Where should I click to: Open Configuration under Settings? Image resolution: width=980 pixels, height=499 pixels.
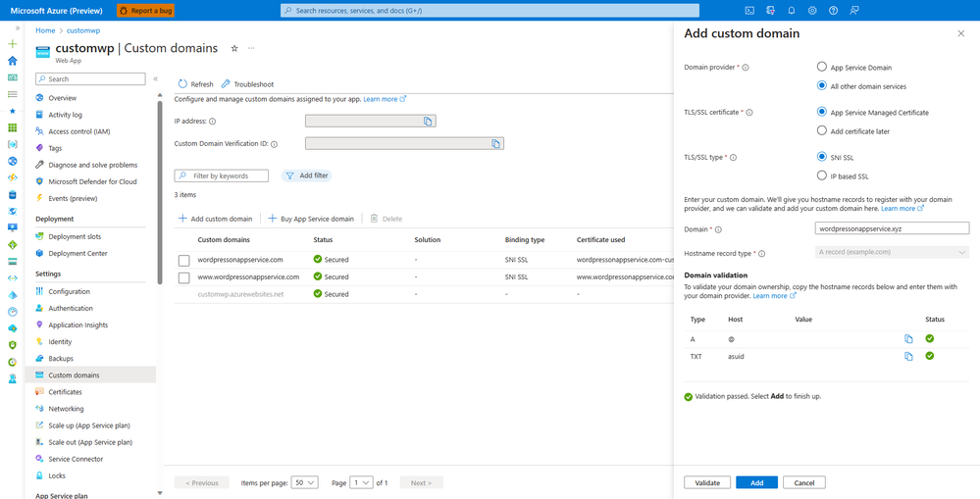[x=70, y=292]
